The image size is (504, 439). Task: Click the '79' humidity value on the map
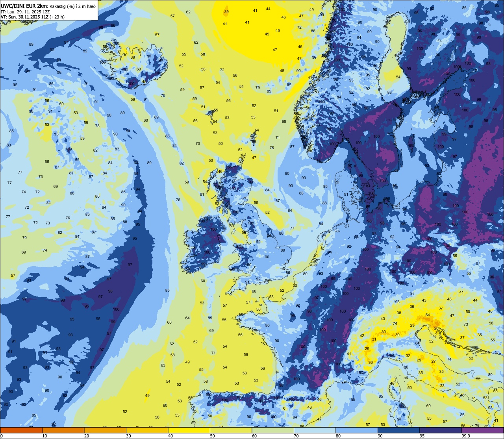pyautogui.click(x=258, y=87)
